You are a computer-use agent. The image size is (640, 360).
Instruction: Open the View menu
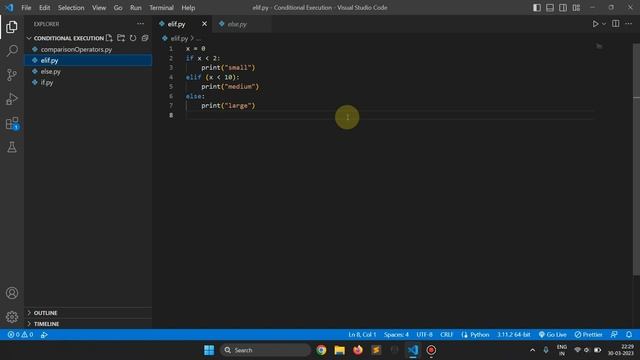(x=99, y=8)
